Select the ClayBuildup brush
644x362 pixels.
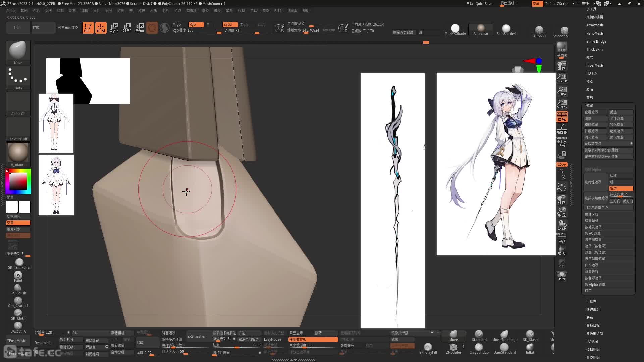[479, 349]
